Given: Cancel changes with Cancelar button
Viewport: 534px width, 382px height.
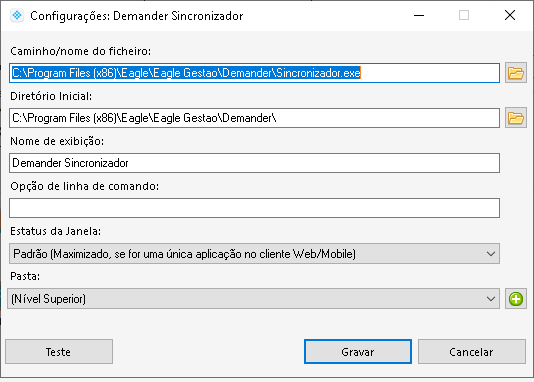Looking at the screenshot, I should pyautogui.click(x=472, y=352).
